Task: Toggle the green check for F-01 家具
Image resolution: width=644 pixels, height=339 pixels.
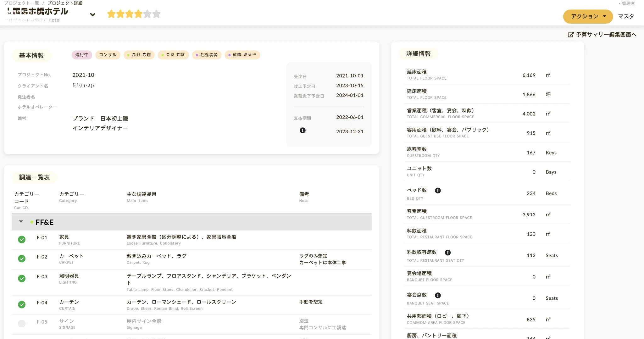Action: 22,240
